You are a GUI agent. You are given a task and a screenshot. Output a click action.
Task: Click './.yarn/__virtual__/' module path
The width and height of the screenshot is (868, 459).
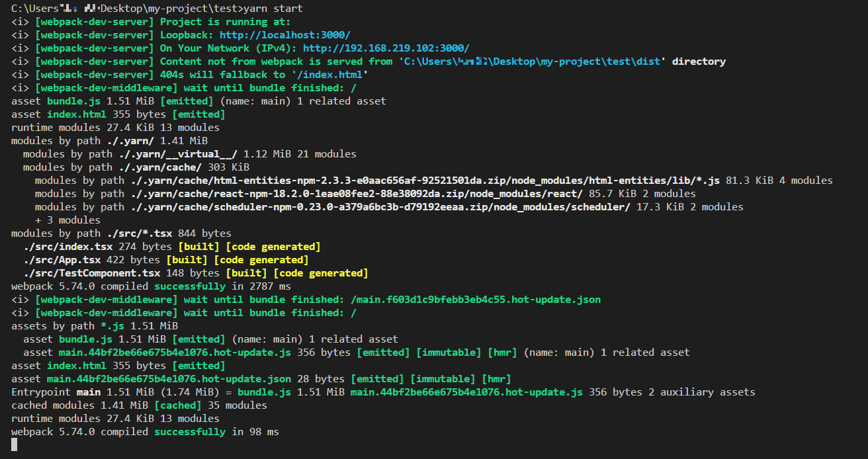tap(178, 154)
